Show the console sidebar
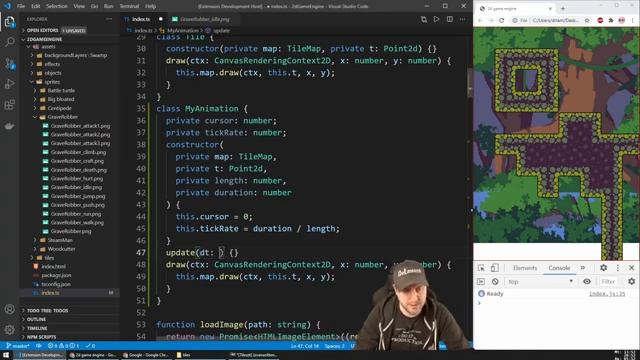 [x=481, y=282]
